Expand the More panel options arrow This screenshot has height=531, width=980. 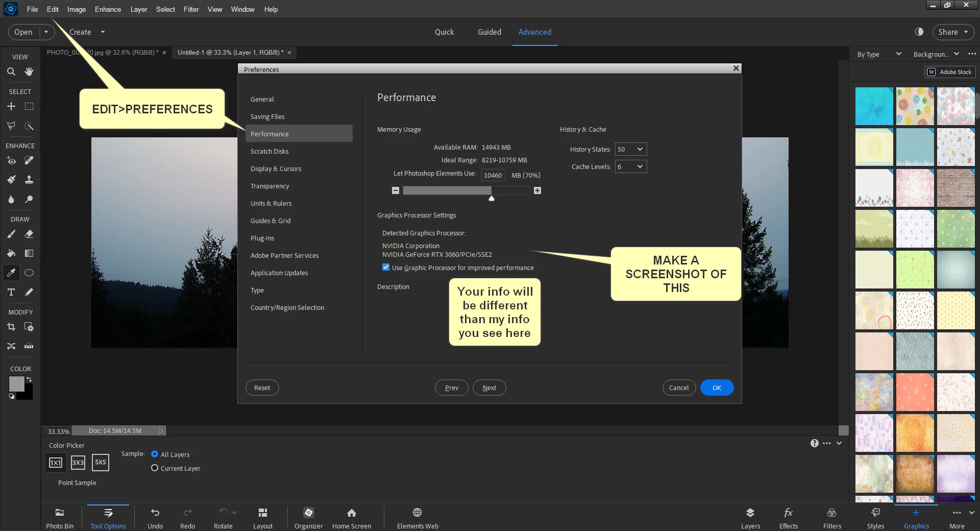[x=971, y=512]
